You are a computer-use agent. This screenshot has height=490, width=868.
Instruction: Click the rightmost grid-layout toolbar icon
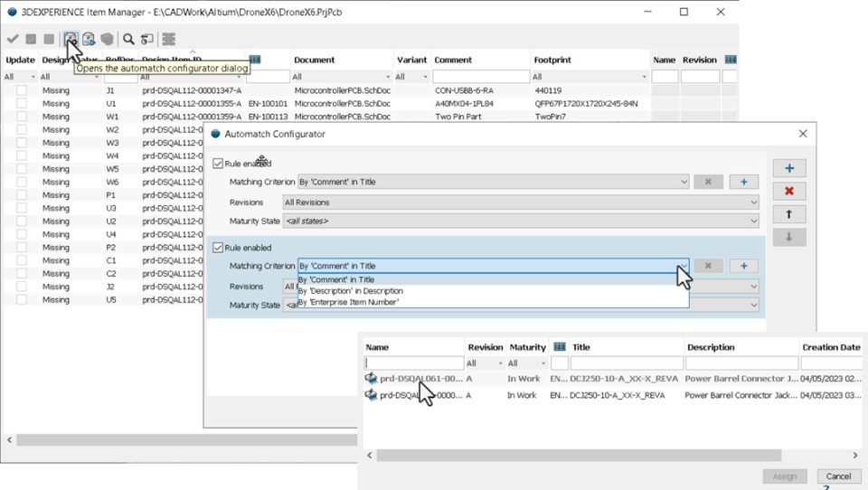[x=169, y=39]
